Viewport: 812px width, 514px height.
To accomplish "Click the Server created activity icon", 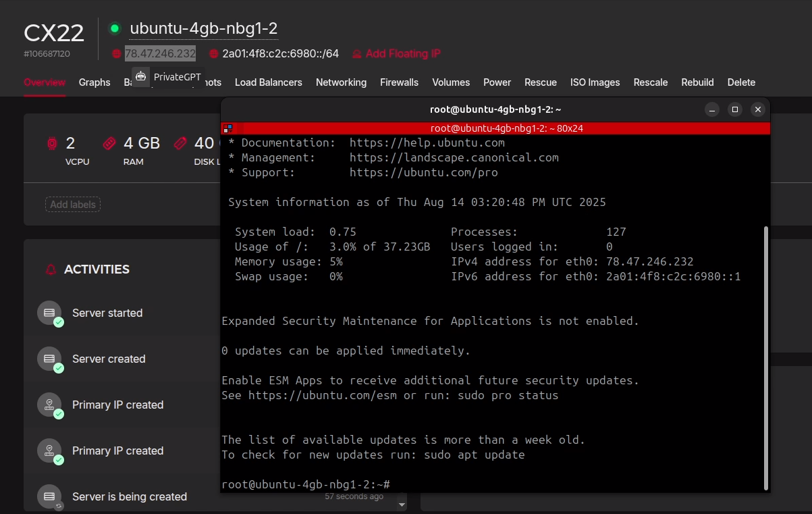I will pyautogui.click(x=49, y=359).
